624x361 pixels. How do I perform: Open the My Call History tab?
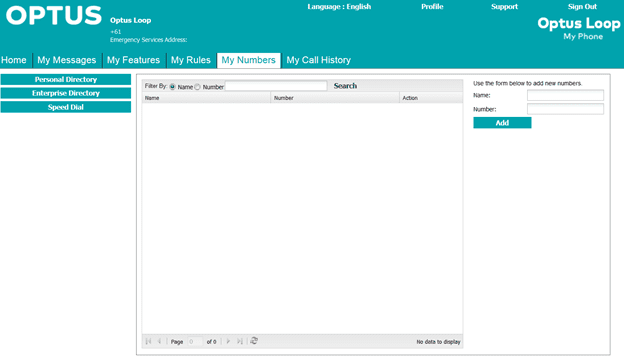click(x=319, y=60)
